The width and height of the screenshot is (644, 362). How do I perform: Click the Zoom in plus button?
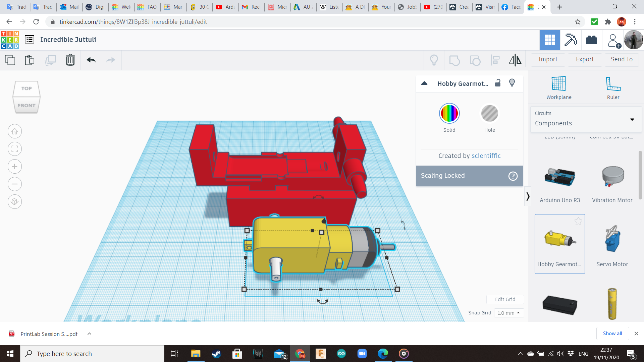pyautogui.click(x=14, y=167)
